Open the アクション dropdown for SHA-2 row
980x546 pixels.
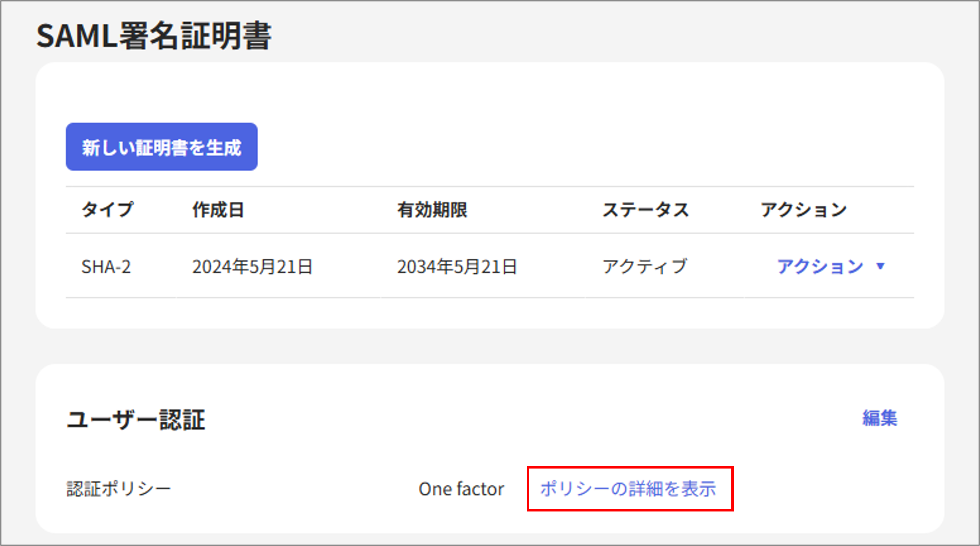tap(820, 266)
